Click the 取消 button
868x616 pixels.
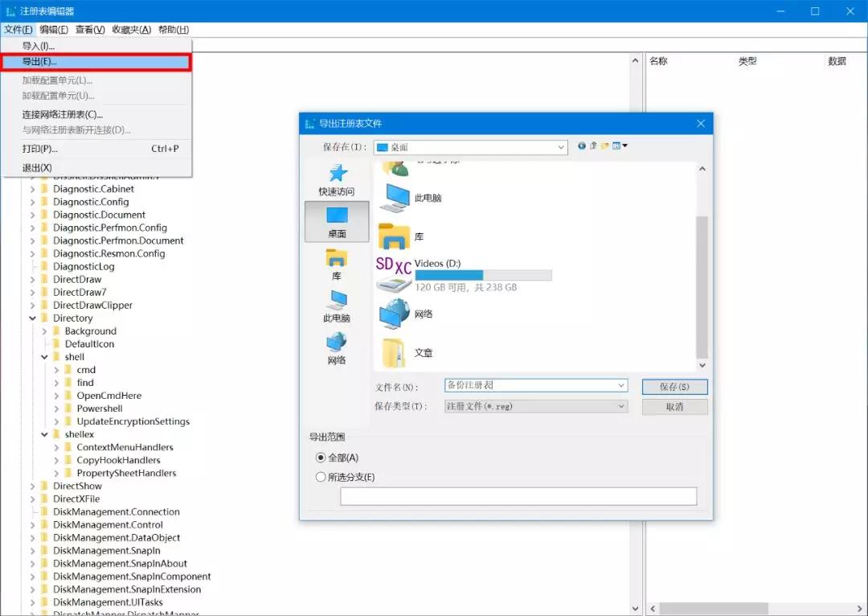(674, 407)
